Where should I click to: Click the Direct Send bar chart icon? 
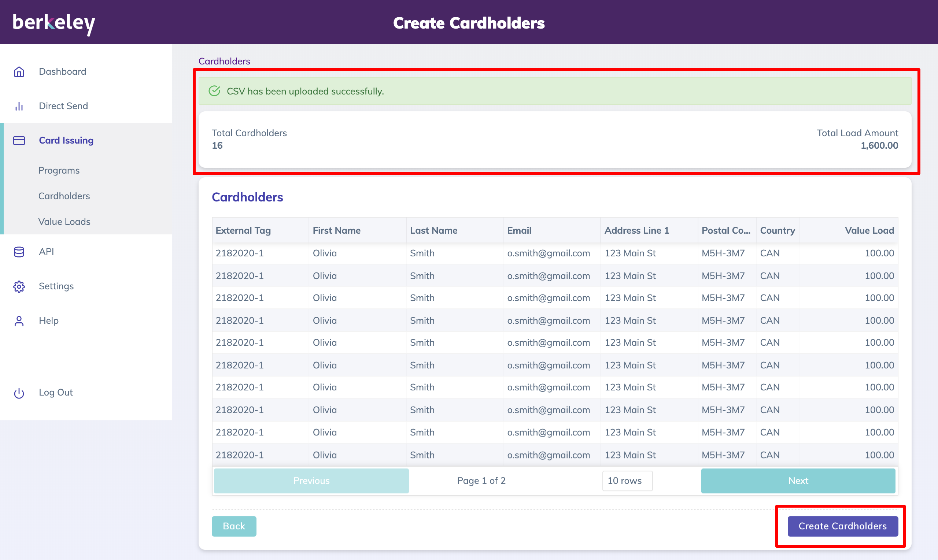pyautogui.click(x=19, y=107)
